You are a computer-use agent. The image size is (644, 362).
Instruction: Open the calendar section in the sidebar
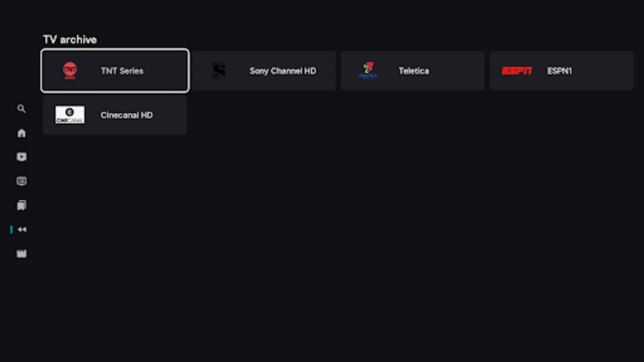[x=21, y=253]
